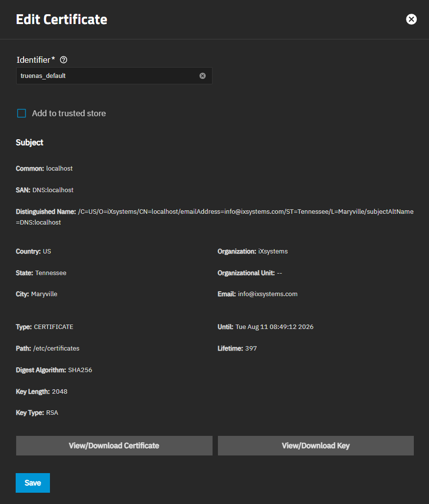Image resolution: width=429 pixels, height=504 pixels.
Task: Click the /etc/certificates path value
Action: pos(56,349)
